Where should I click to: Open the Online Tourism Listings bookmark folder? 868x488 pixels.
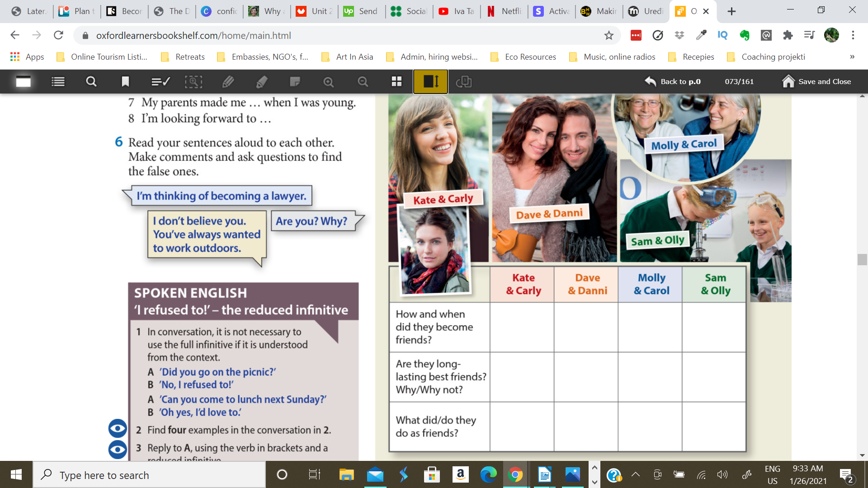[102, 57]
